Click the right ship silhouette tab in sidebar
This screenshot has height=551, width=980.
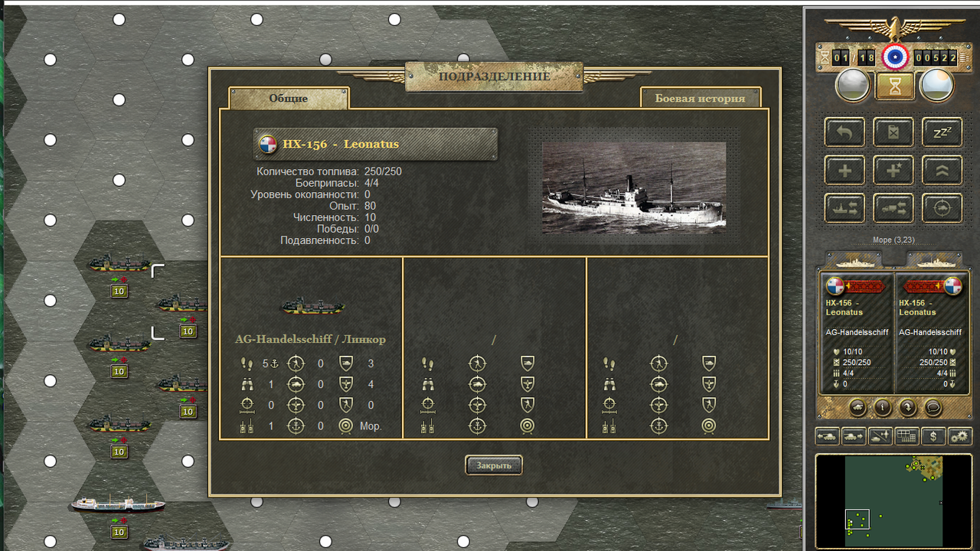pyautogui.click(x=937, y=261)
